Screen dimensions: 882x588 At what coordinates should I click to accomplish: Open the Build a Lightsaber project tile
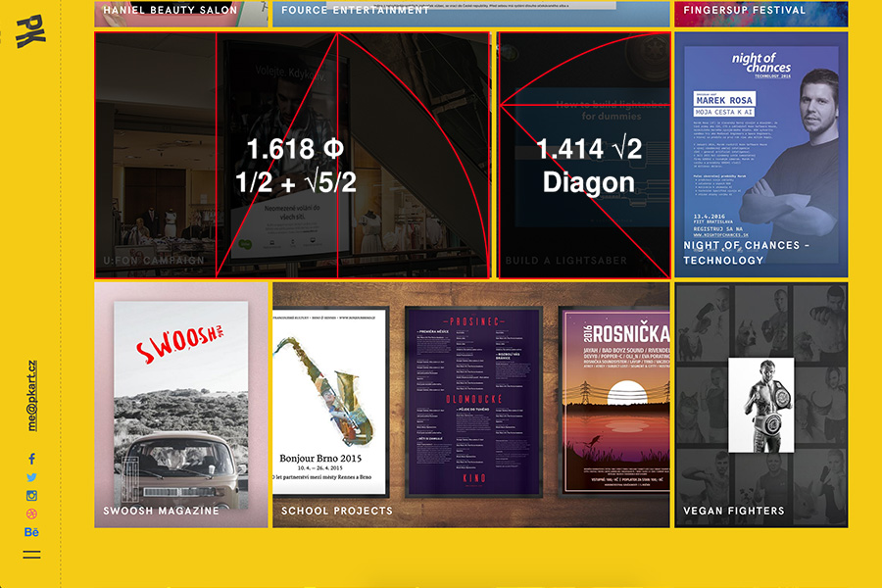click(x=584, y=155)
